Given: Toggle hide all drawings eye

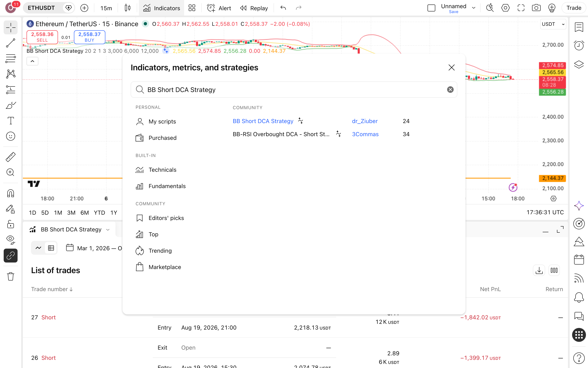Looking at the screenshot, I should (10, 240).
